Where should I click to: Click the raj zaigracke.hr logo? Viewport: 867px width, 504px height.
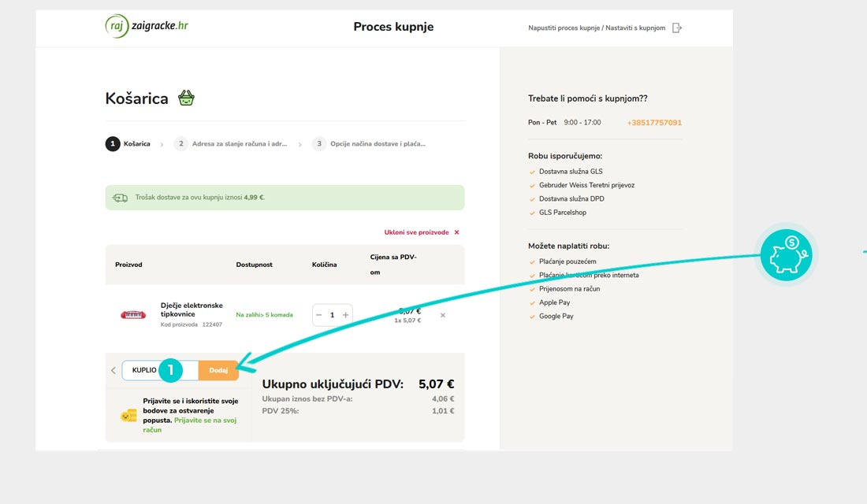[147, 26]
